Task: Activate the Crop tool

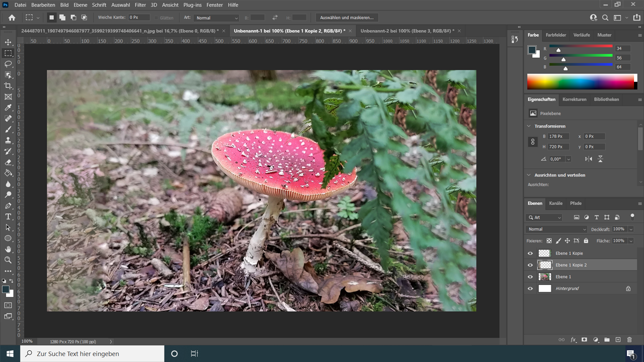Action: click(x=8, y=85)
